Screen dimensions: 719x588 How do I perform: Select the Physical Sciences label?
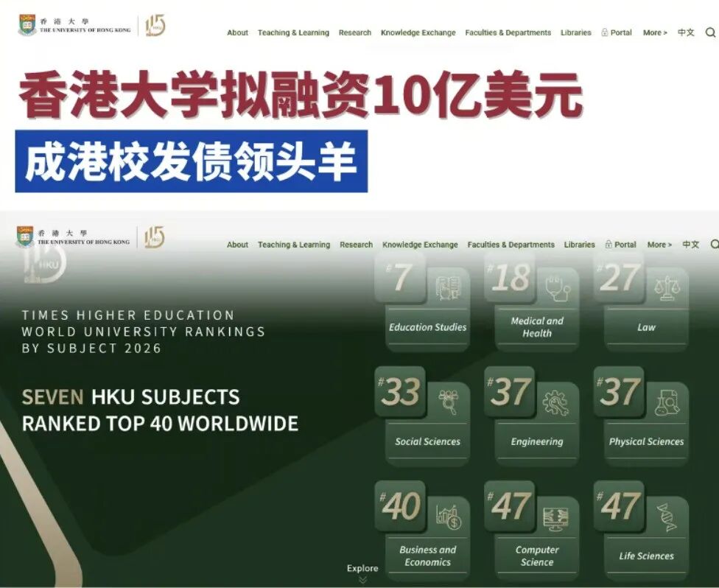(646, 441)
